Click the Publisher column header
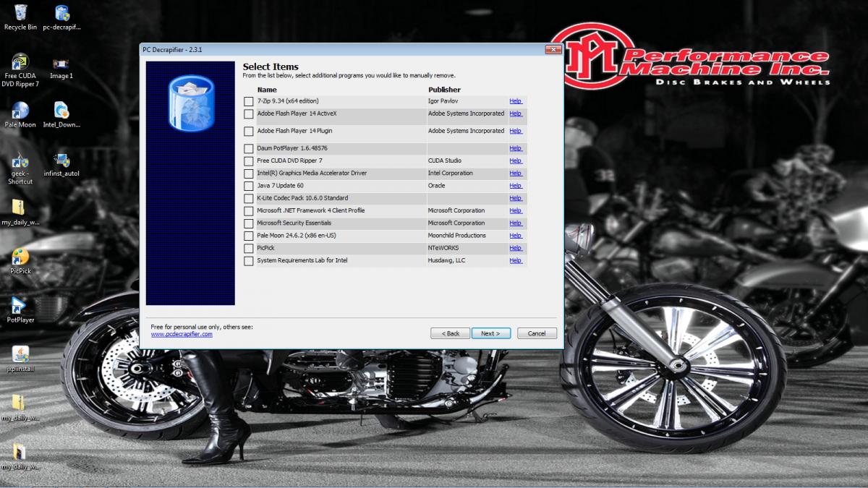The image size is (868, 488). click(x=444, y=90)
